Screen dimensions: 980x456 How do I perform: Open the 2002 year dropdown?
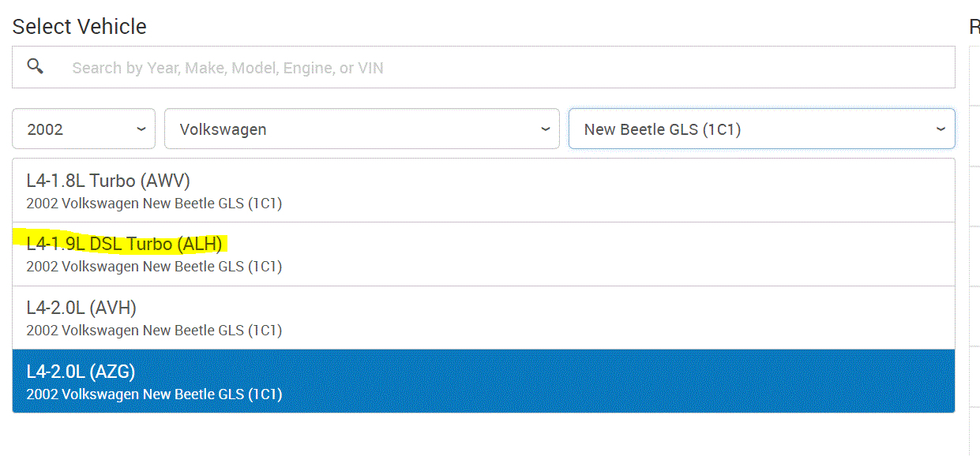[x=83, y=129]
